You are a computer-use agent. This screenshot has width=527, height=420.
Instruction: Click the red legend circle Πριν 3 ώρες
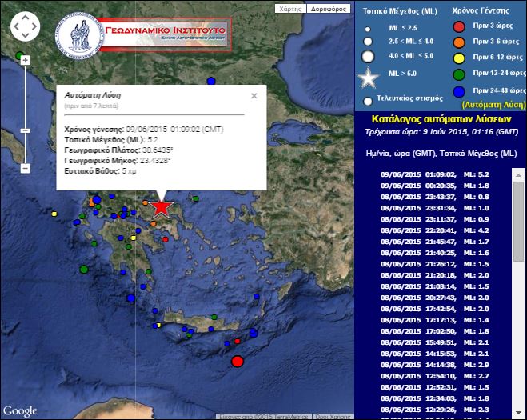pos(459,26)
